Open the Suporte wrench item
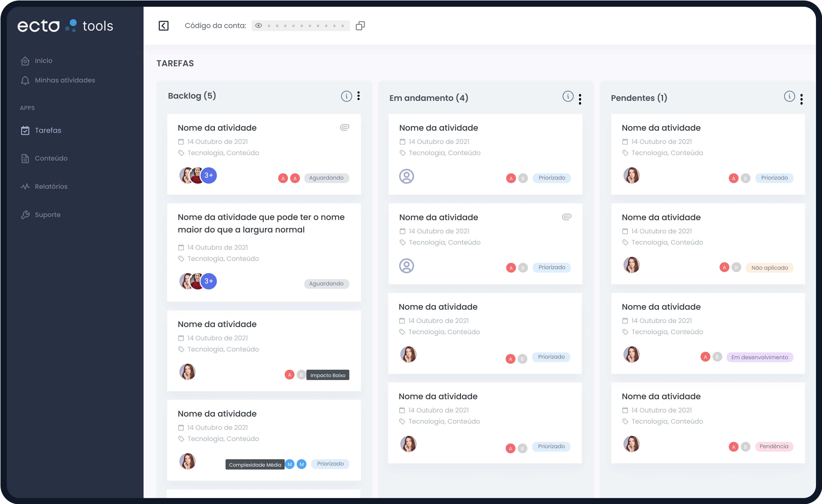Viewport: 822px width, 504px height. coord(48,215)
